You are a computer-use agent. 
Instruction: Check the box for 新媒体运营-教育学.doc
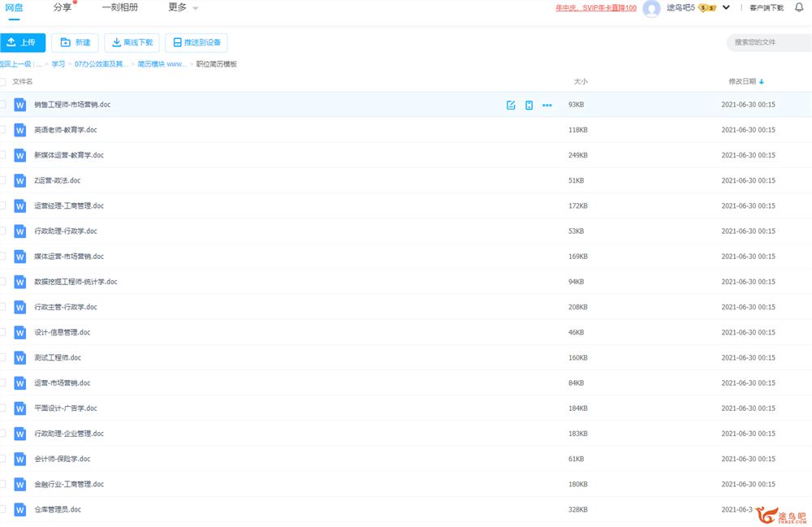click(x=2, y=155)
